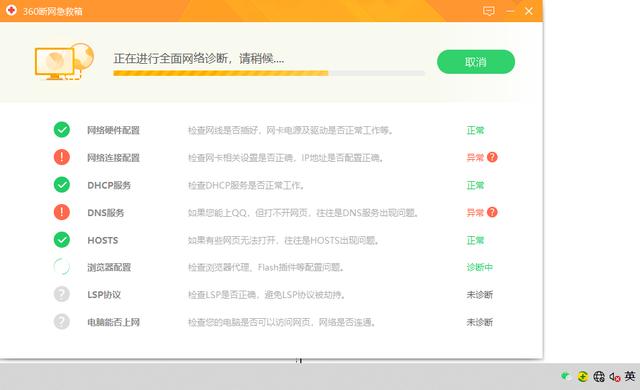Viewport: 640px width, 390px height.
Task: Click the 正常 status for DHCP服务
Action: (475, 185)
